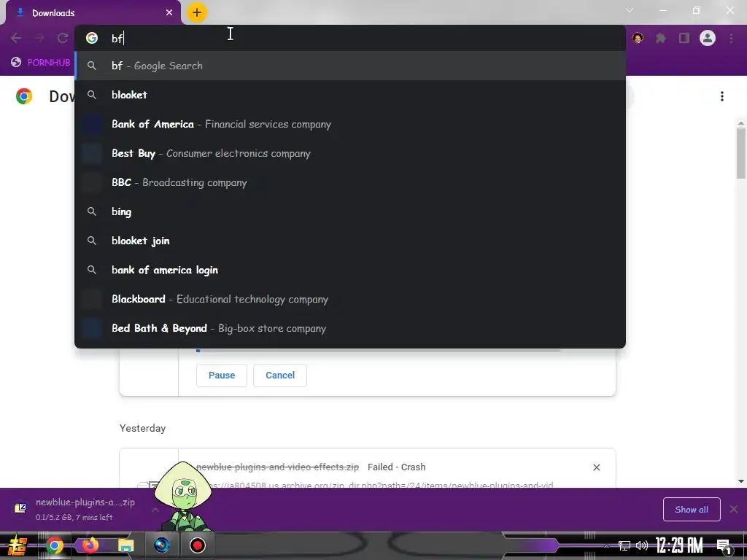This screenshot has height=560, width=747.
Task: Open the network tray icon
Action: pos(624,545)
